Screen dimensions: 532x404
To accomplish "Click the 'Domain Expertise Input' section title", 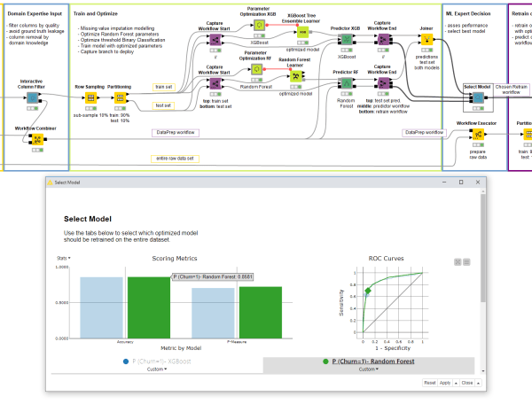I will 35,14.
